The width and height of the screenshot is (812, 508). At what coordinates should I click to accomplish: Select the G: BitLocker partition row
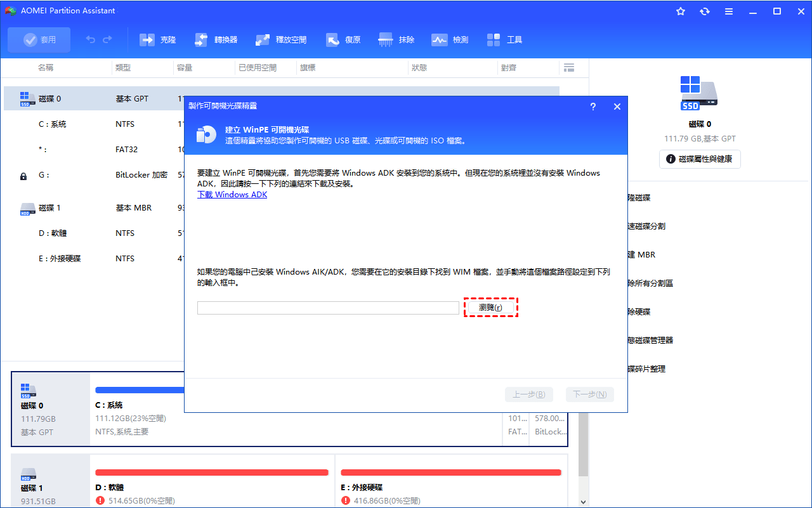(x=94, y=175)
